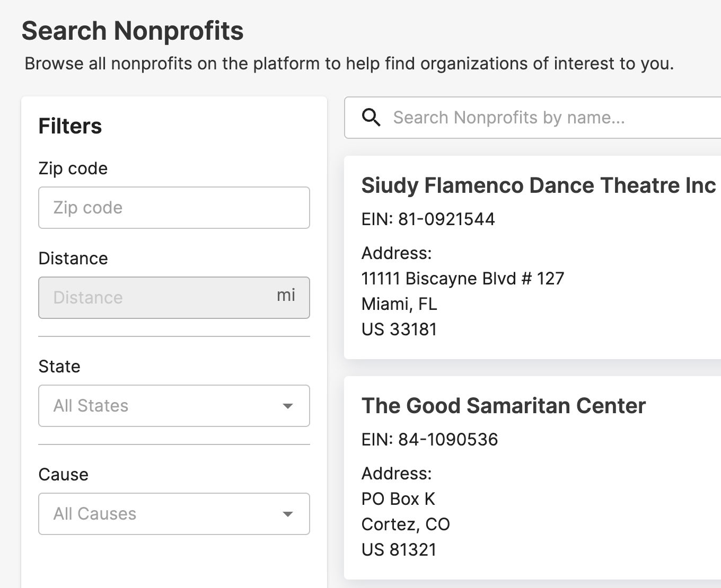Image resolution: width=721 pixels, height=588 pixels.
Task: Open the All Causes dropdown arrow
Action: click(288, 514)
